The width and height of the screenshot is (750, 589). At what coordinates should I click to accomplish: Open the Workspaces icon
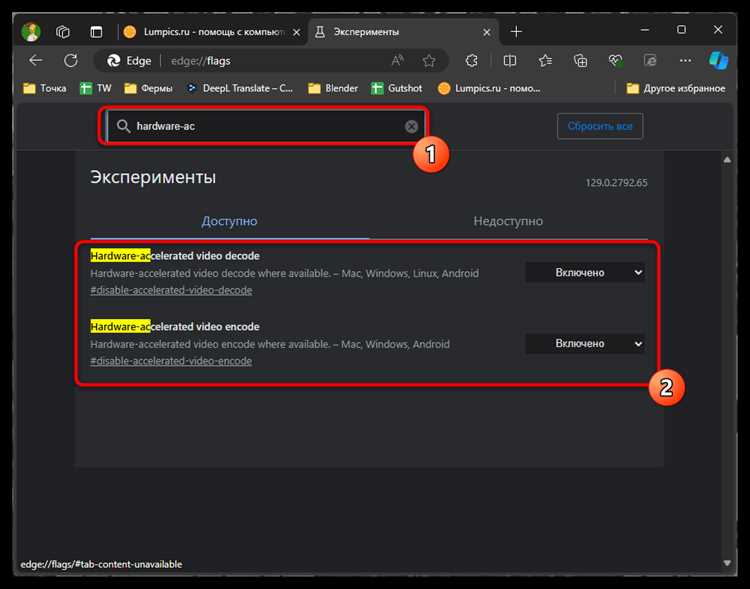point(63,32)
